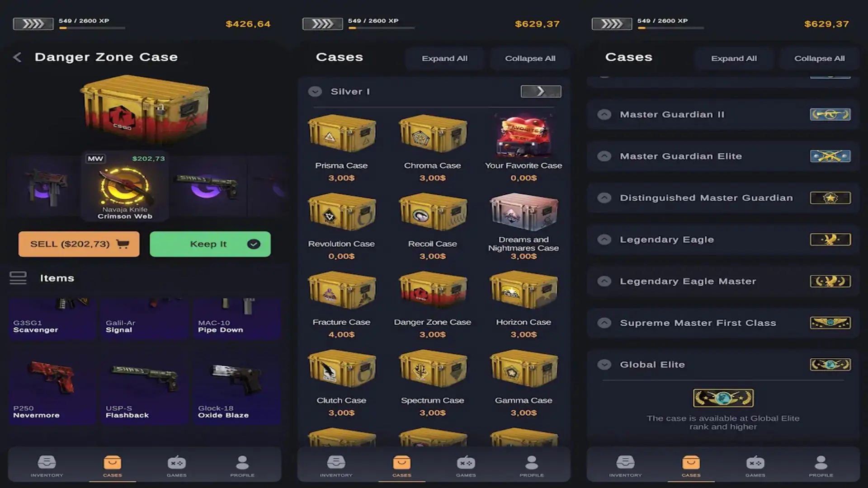Sell the knife for $202,73
The height and width of the screenshot is (488, 868).
click(79, 244)
